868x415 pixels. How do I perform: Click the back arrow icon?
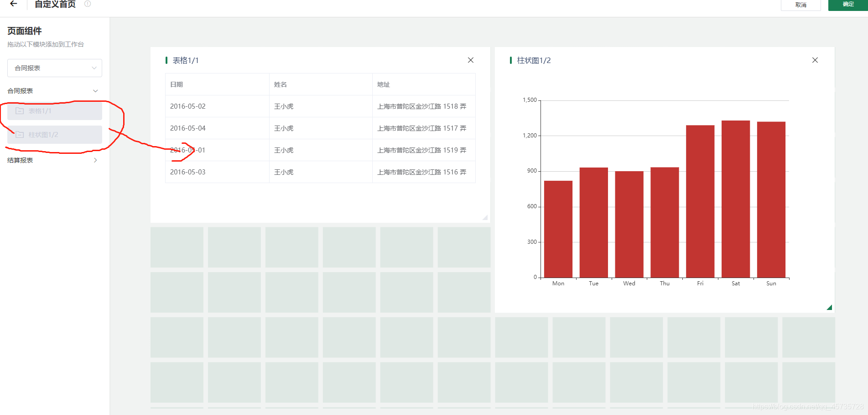click(x=14, y=4)
